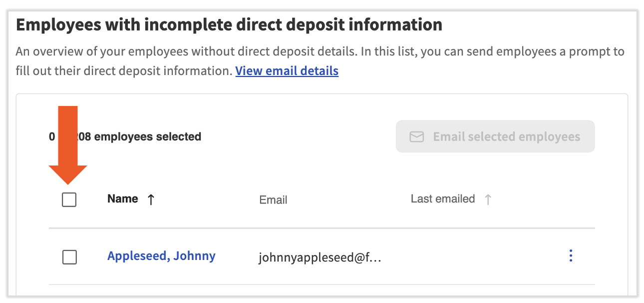
Task: Click the overview description paragraph text
Action: click(320, 52)
